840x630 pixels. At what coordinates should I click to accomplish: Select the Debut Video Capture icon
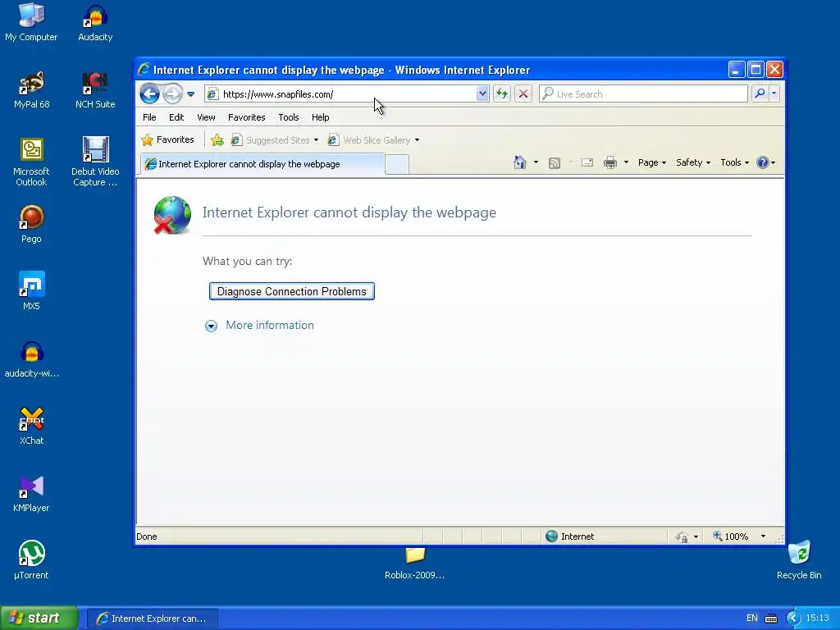[x=95, y=162]
